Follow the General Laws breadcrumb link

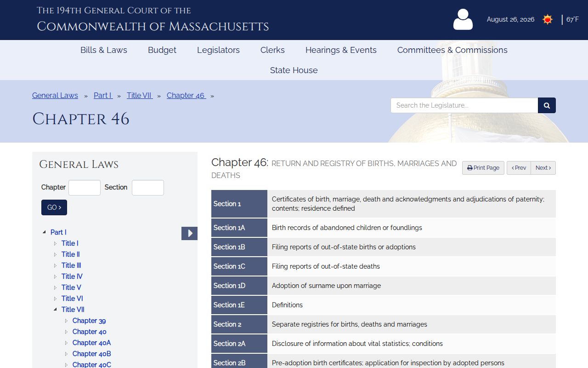point(55,95)
